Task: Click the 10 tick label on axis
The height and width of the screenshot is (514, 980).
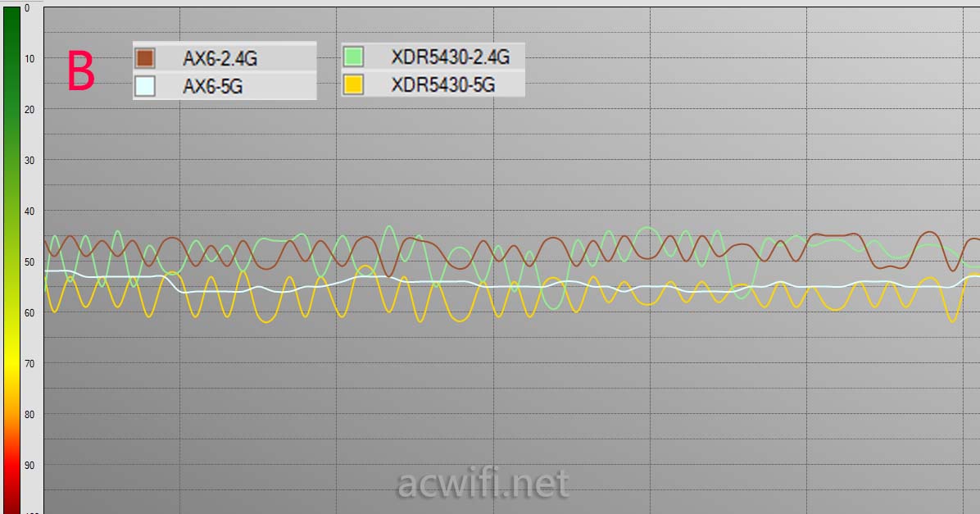Action: tap(29, 59)
